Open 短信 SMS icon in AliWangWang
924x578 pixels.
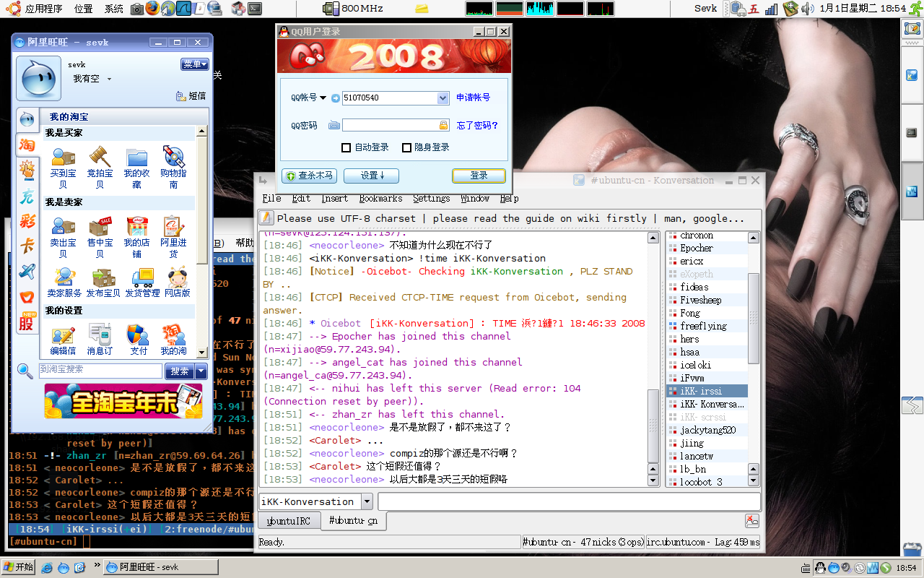click(191, 95)
